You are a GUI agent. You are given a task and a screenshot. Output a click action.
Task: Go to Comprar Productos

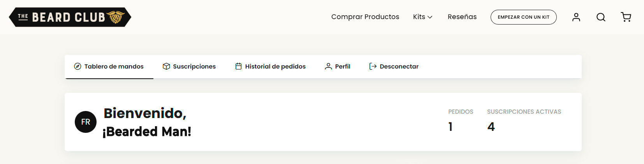365,17
